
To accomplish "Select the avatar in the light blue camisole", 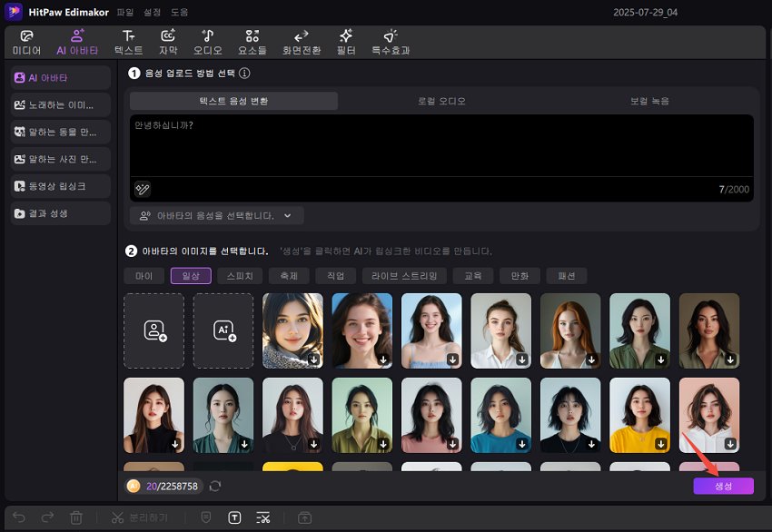I will 431,330.
